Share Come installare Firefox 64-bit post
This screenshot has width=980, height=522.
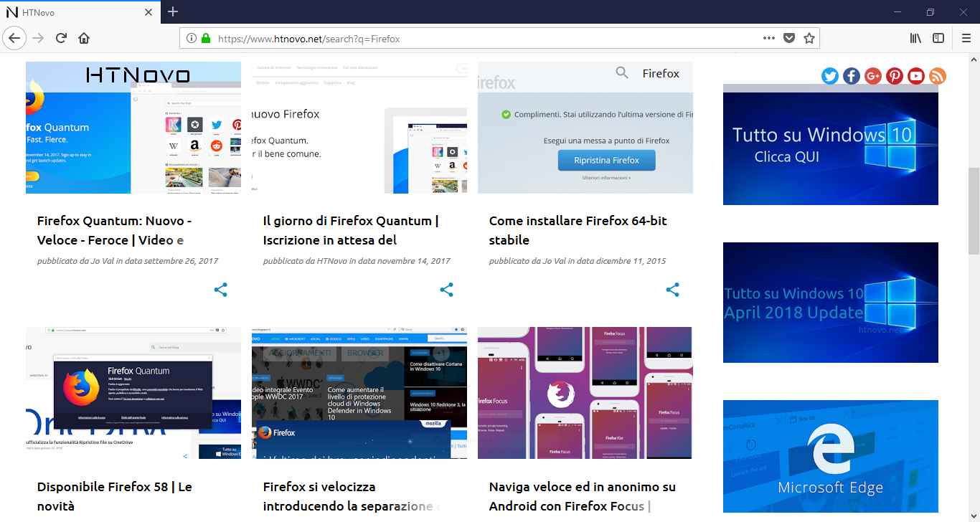tap(673, 290)
